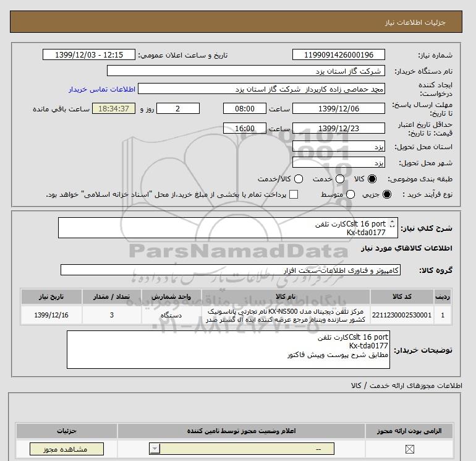Click the واحد شمارش column header

[171, 296]
